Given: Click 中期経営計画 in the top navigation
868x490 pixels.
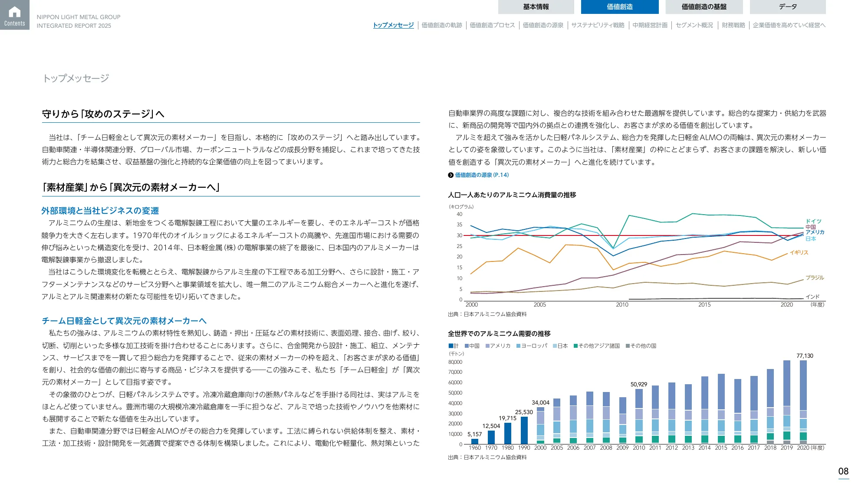Looking at the screenshot, I should 650,25.
